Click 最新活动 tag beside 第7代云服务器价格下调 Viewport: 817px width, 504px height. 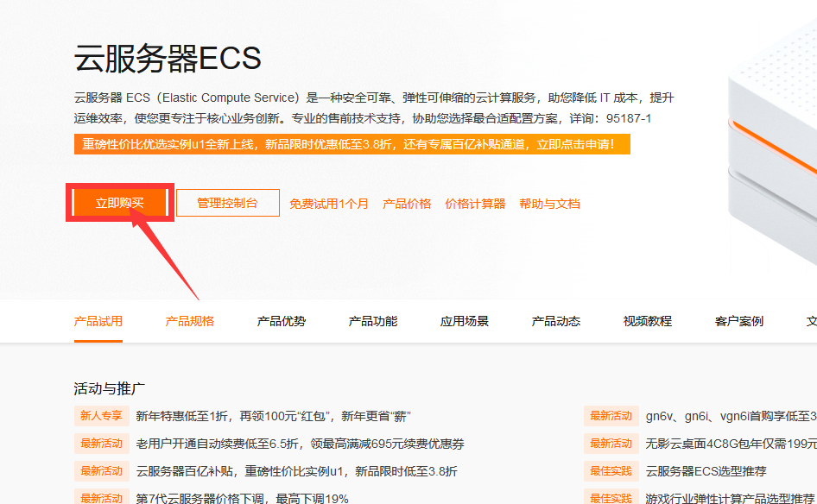[101, 497]
